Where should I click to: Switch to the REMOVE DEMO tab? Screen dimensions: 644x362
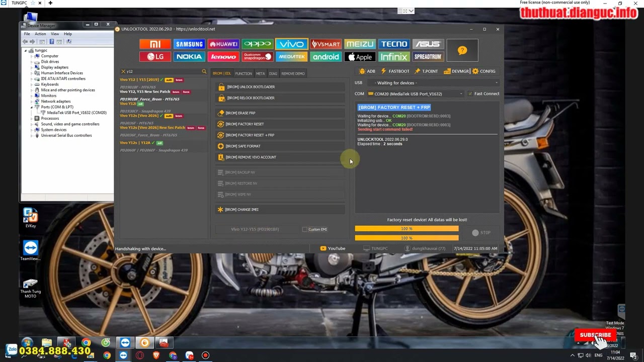pyautogui.click(x=293, y=73)
